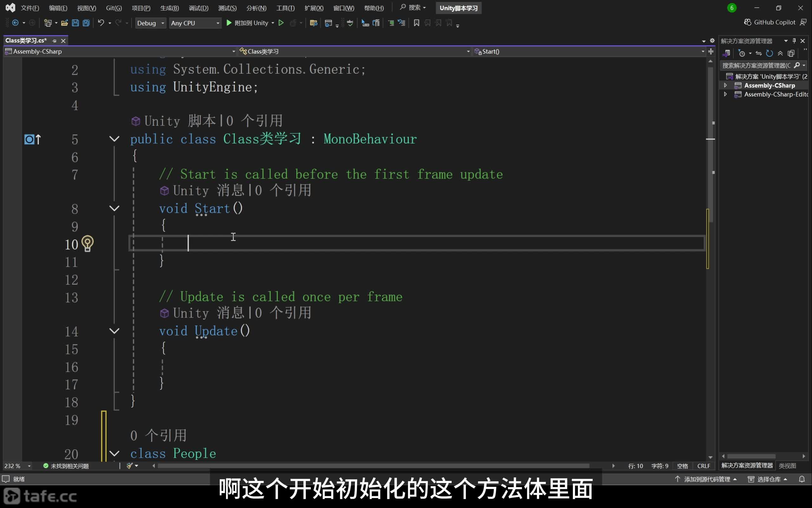The height and width of the screenshot is (508, 812).
Task: Click the navigate backward arrow icon
Action: click(16, 23)
